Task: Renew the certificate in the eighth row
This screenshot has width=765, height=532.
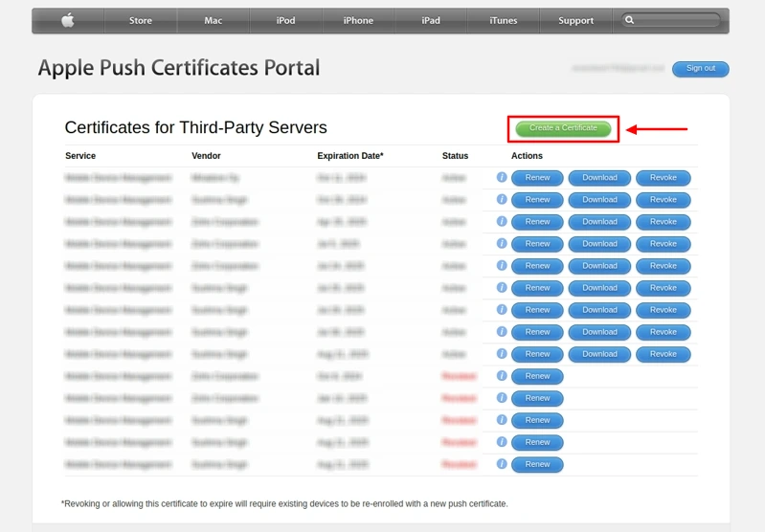Action: pyautogui.click(x=537, y=332)
